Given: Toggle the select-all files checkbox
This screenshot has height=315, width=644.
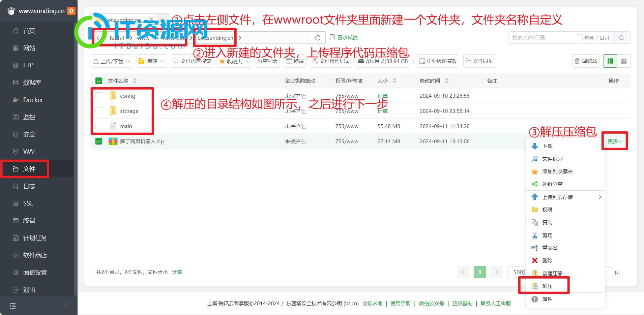Looking at the screenshot, I should [99, 81].
